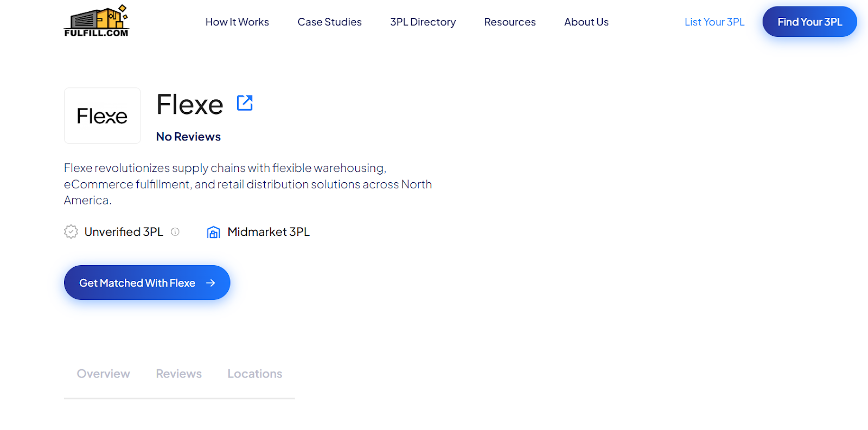This screenshot has width=868, height=430.
Task: Click the Unverified 3PL label
Action: 124,232
